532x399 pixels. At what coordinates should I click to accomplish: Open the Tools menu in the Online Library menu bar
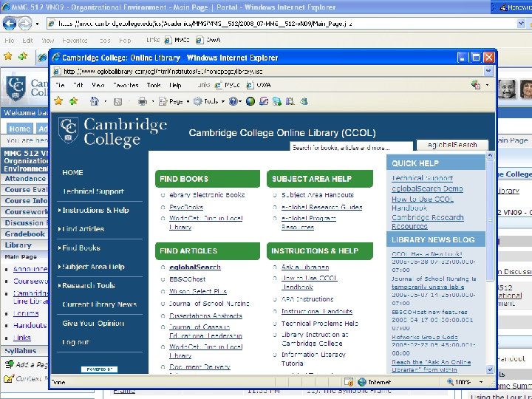point(154,85)
